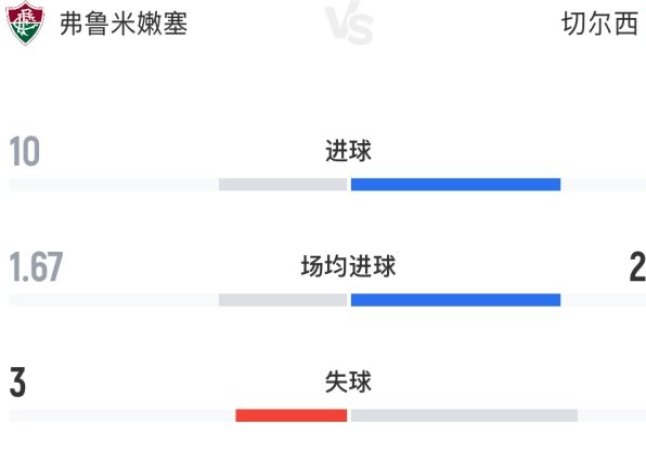
Task: Click Chelsea's average goals value starting with 2
Action: [637, 267]
